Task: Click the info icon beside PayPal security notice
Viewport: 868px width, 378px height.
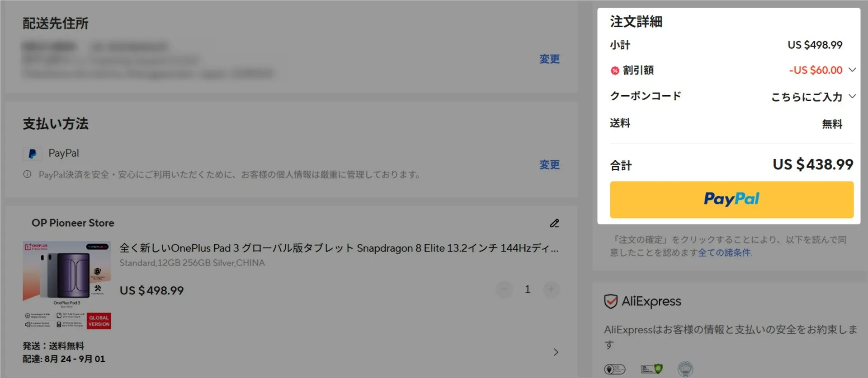Action: coord(27,174)
